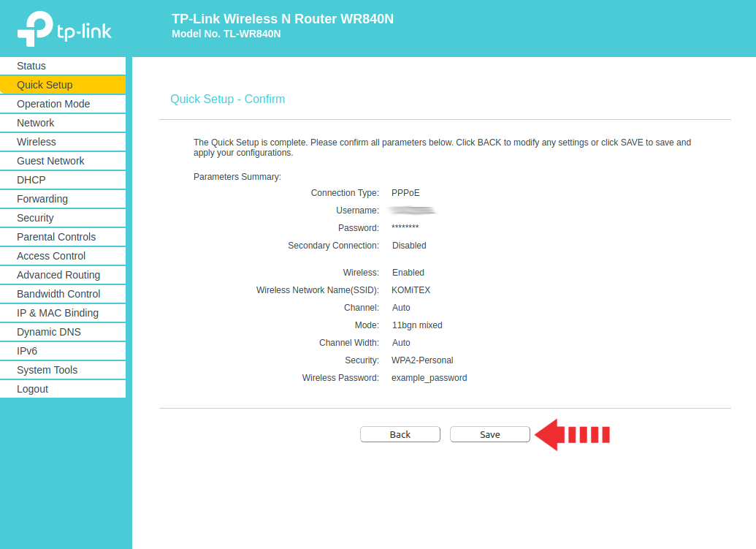Open the IP & MAC Binding section
The height and width of the screenshot is (549, 756).
pos(63,313)
